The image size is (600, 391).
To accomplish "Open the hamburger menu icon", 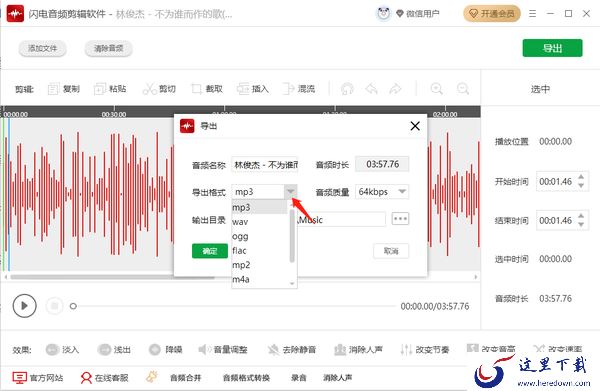I will click(532, 14).
